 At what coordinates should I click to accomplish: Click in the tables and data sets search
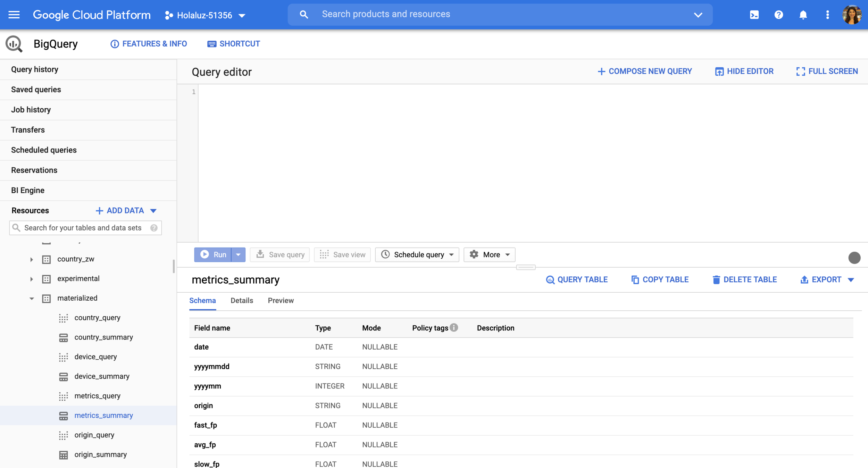pyautogui.click(x=83, y=228)
